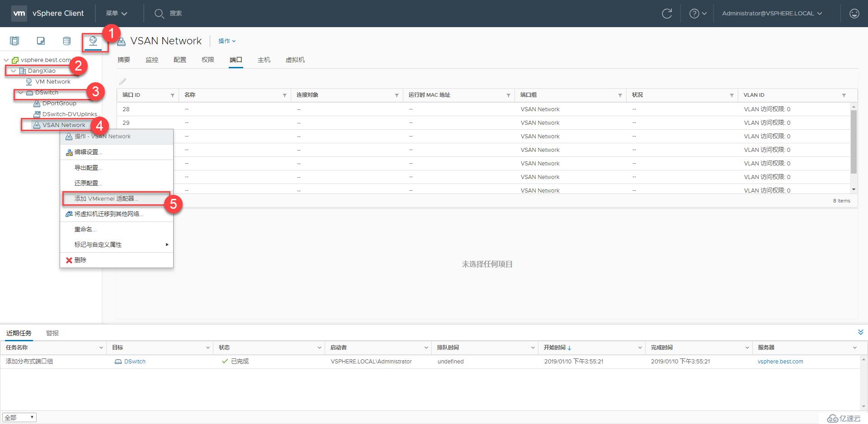
Task: Click DSwitch icon in tasks target
Action: click(x=118, y=362)
